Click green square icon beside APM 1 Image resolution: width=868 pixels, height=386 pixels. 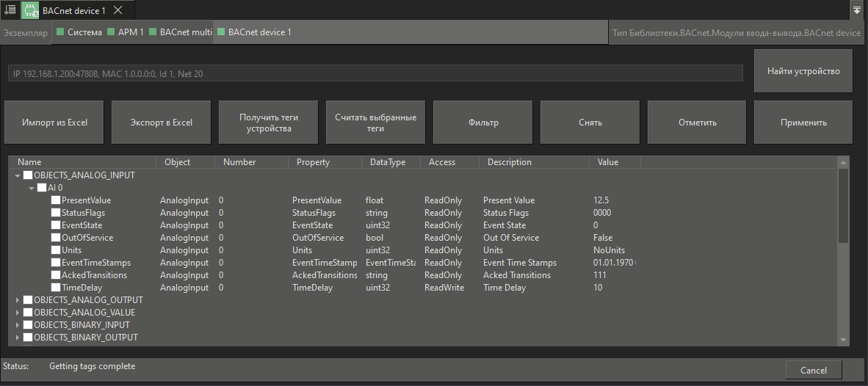tap(111, 32)
